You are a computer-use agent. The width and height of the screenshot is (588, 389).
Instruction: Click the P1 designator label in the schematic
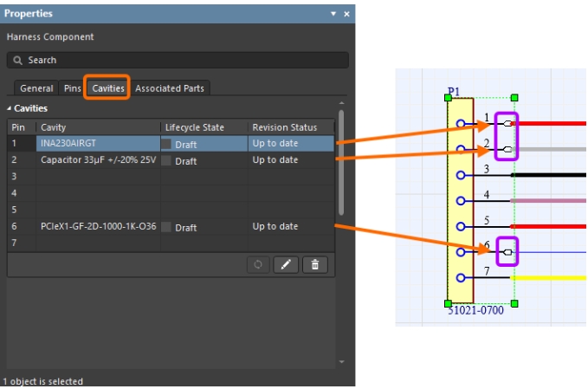tap(454, 91)
